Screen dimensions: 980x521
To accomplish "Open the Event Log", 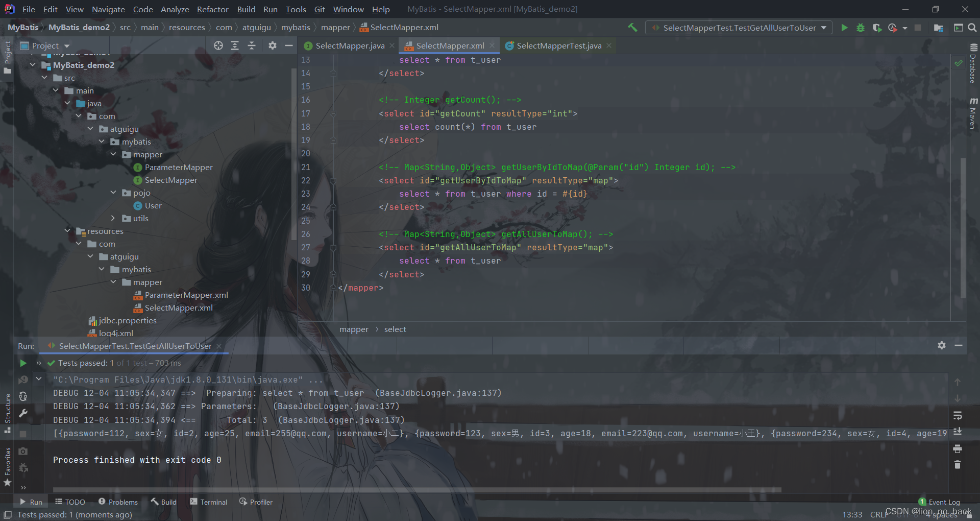I will [939, 502].
